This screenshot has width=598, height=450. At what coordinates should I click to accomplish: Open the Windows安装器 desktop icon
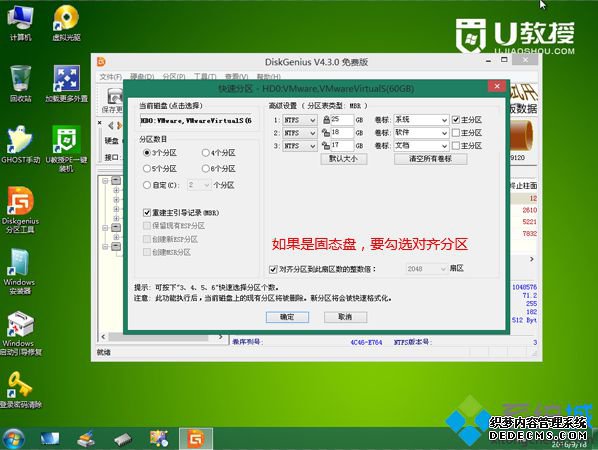tap(19, 272)
